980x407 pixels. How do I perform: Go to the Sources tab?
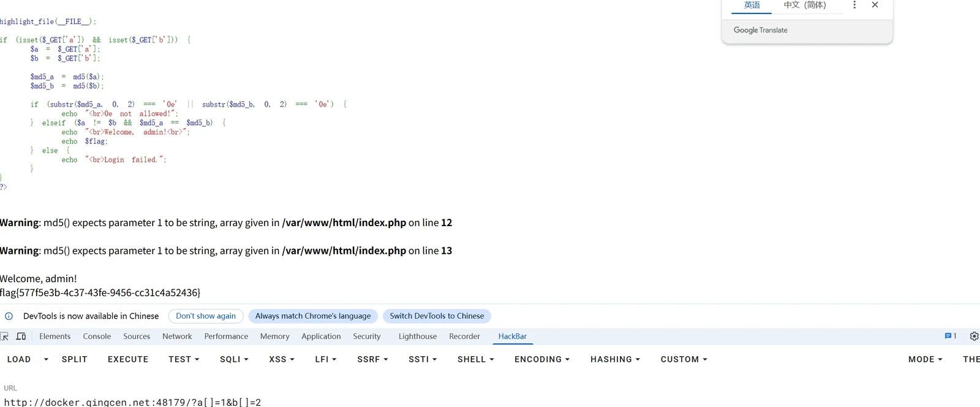[x=137, y=337]
